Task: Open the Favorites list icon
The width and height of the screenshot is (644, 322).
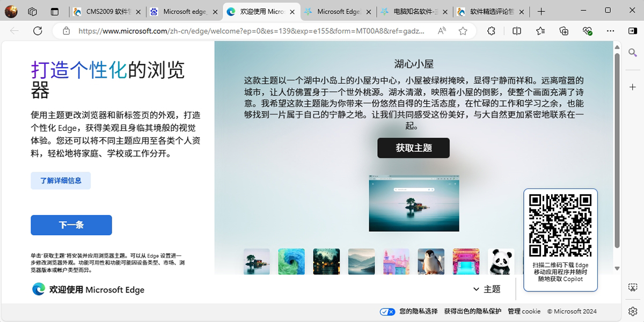Action: pyautogui.click(x=540, y=31)
